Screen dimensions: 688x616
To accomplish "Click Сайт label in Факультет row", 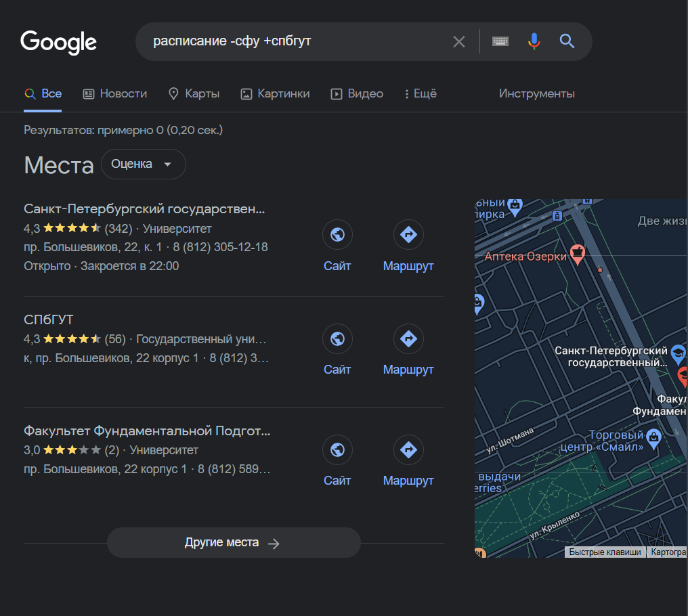I will (337, 481).
